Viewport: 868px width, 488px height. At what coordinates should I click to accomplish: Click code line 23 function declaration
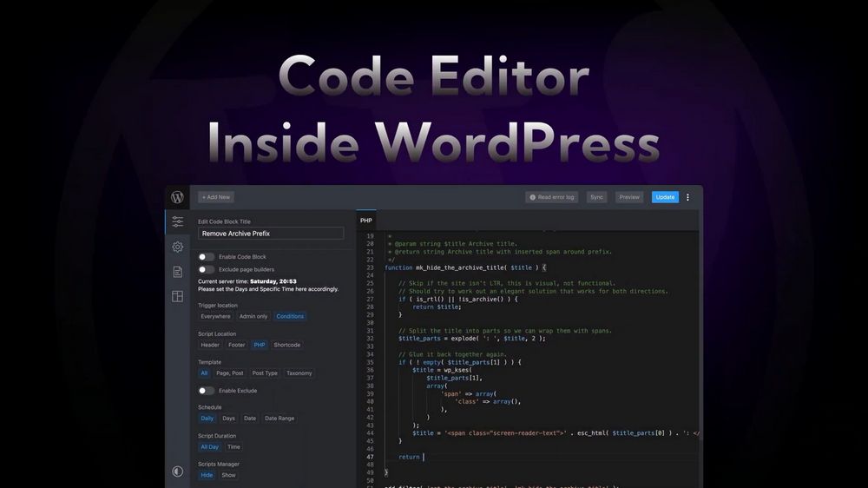[465, 267]
